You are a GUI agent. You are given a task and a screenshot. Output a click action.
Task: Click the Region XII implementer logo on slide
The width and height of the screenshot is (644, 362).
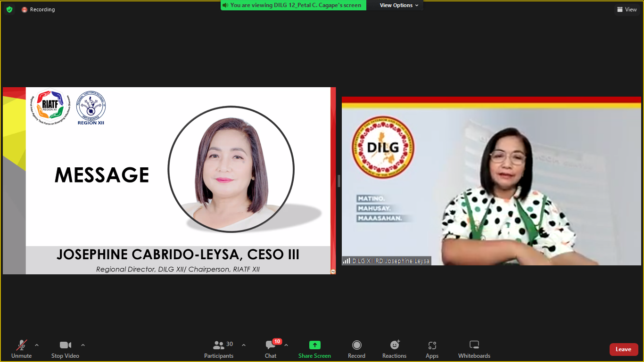click(x=91, y=108)
